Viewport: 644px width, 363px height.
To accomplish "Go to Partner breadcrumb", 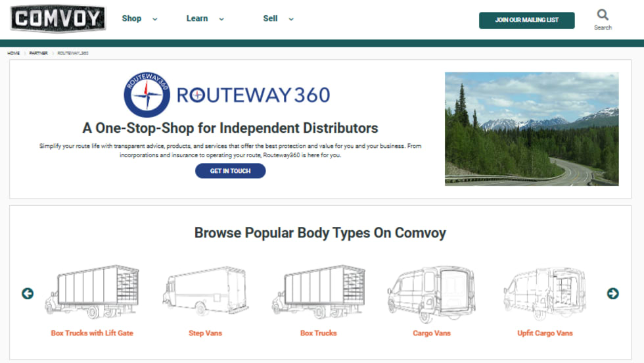I will tap(38, 53).
